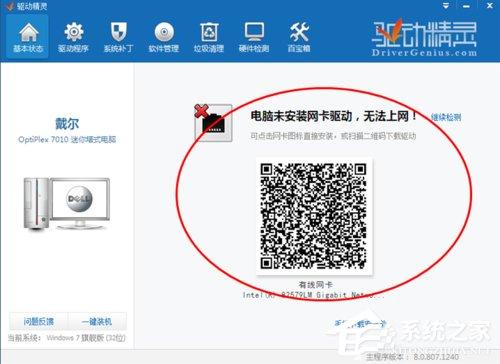500x364 pixels.
Task: Click the network card icon with red X
Action: (213, 123)
